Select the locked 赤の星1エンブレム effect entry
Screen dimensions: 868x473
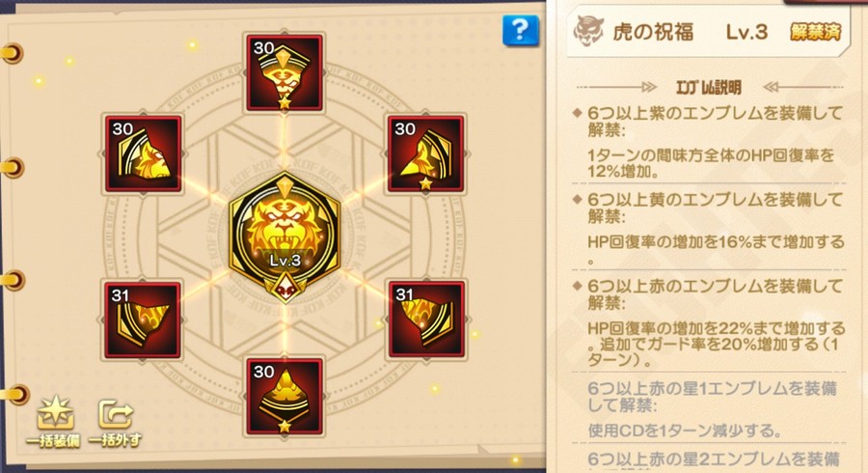click(x=712, y=409)
